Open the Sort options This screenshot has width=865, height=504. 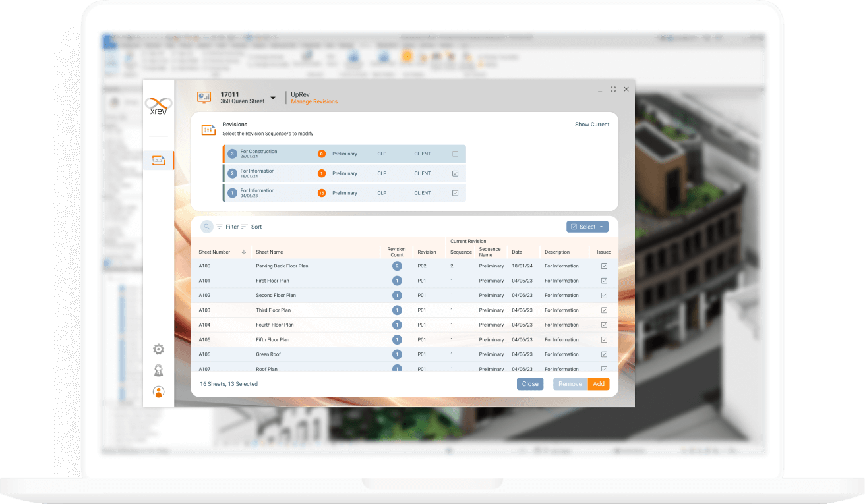(x=251, y=227)
